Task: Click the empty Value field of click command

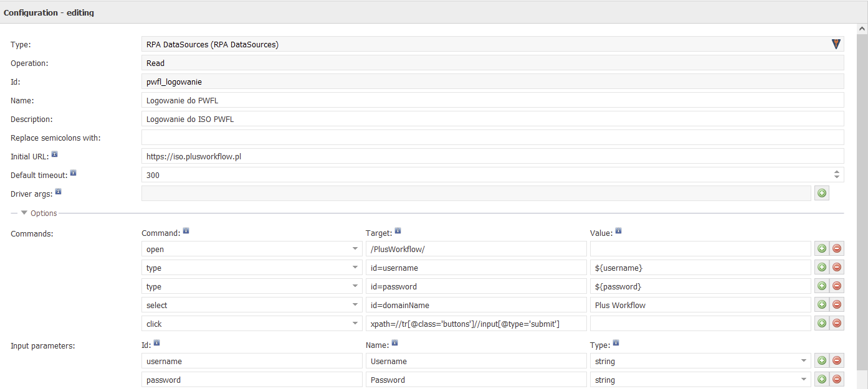Action: pyautogui.click(x=700, y=324)
